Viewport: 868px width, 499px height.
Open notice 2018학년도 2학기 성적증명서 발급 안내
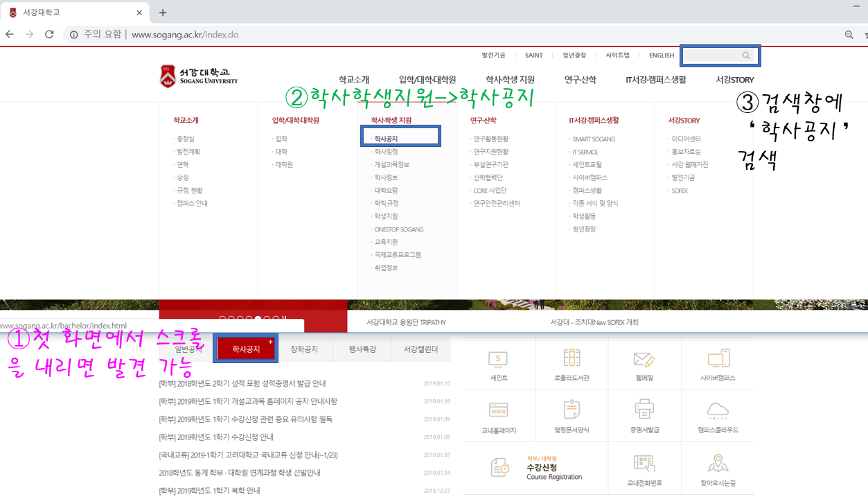click(x=242, y=383)
